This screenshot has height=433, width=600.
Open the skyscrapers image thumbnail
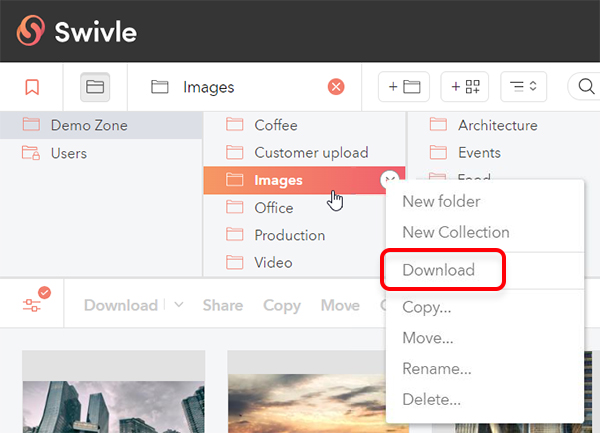click(114, 392)
